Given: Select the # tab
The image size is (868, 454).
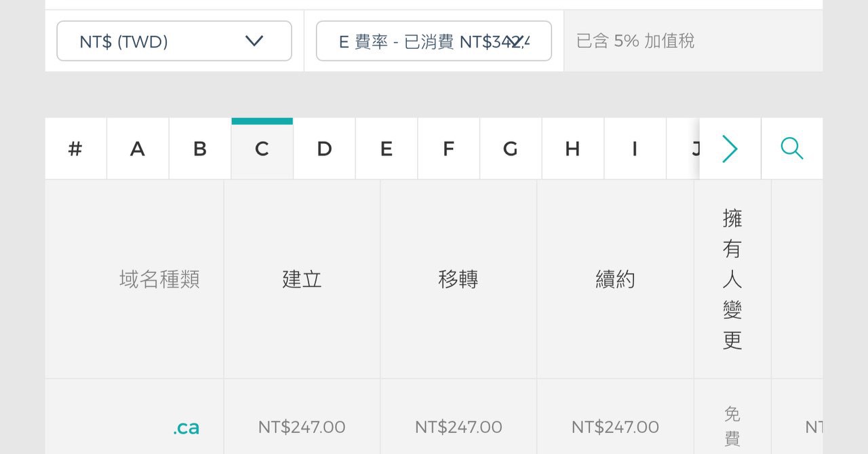Looking at the screenshot, I should (75, 149).
